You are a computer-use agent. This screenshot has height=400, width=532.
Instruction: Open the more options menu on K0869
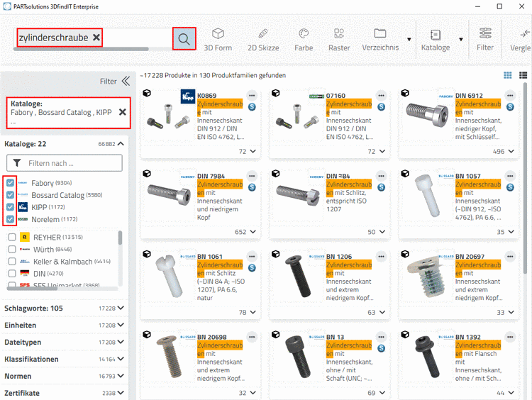(x=252, y=96)
